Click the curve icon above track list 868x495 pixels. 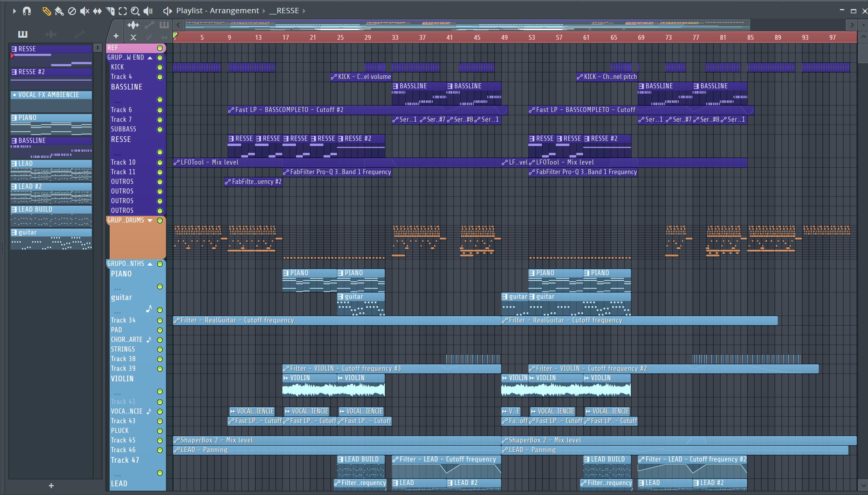149,37
